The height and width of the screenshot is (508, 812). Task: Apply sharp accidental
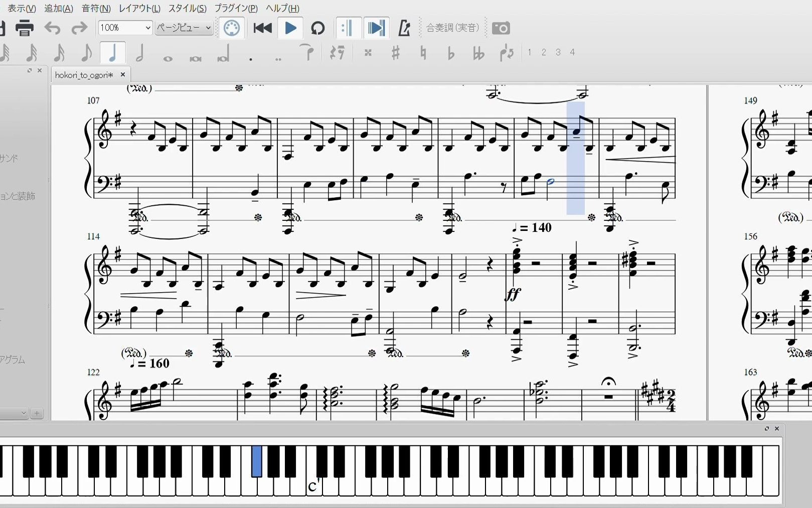coord(396,52)
